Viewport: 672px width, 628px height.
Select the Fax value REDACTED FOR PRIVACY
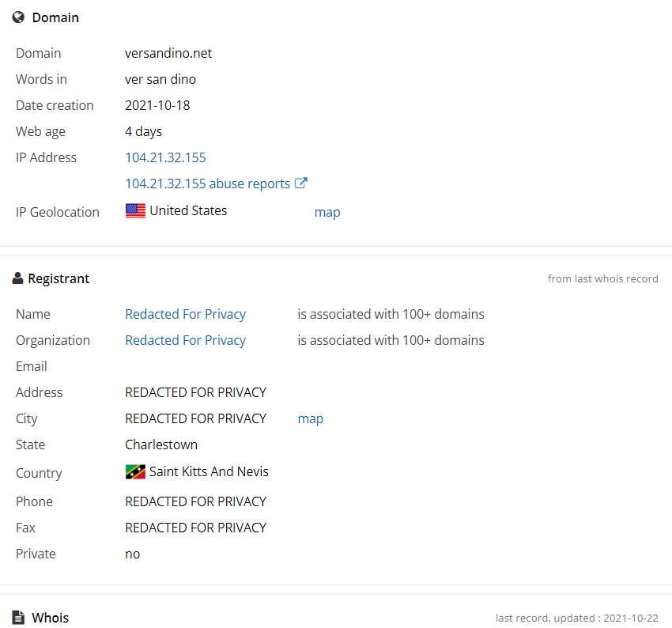tap(196, 528)
